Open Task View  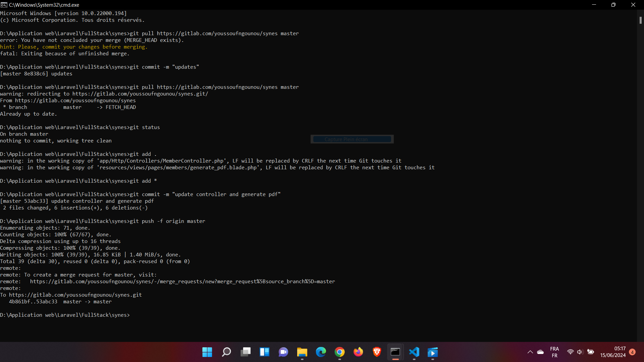(x=245, y=352)
